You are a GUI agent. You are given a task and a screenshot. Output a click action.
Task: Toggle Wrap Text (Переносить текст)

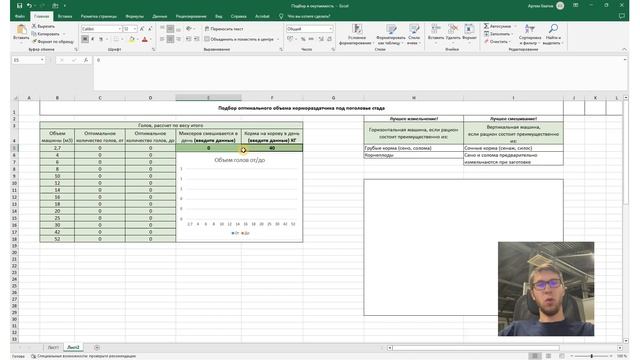point(224,29)
